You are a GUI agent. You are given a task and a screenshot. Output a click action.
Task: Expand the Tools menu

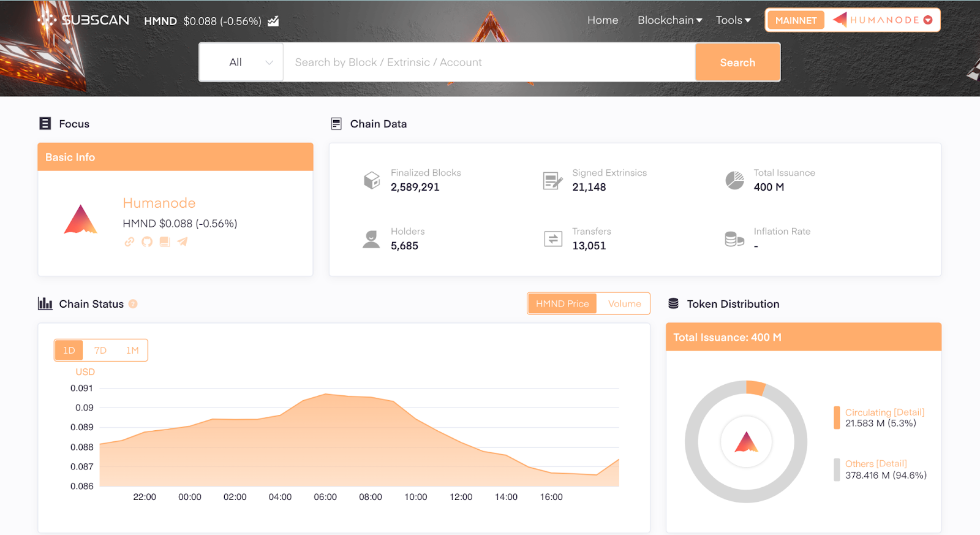tap(733, 20)
